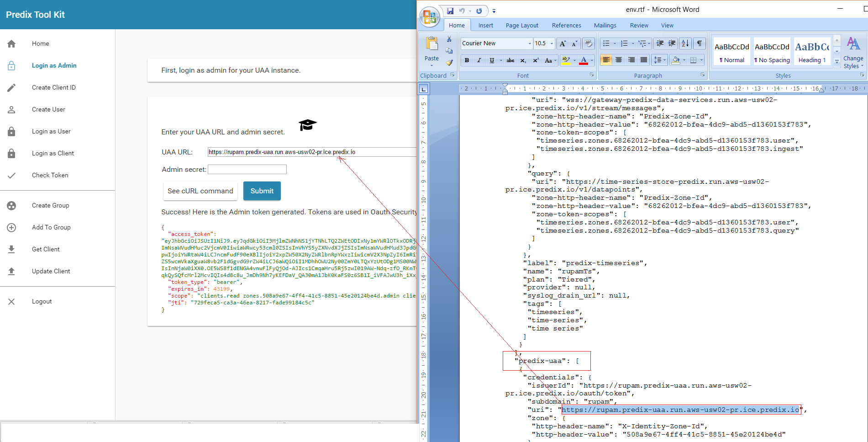Apply the yellow text highlight color
The image size is (868, 442).
pos(566,60)
